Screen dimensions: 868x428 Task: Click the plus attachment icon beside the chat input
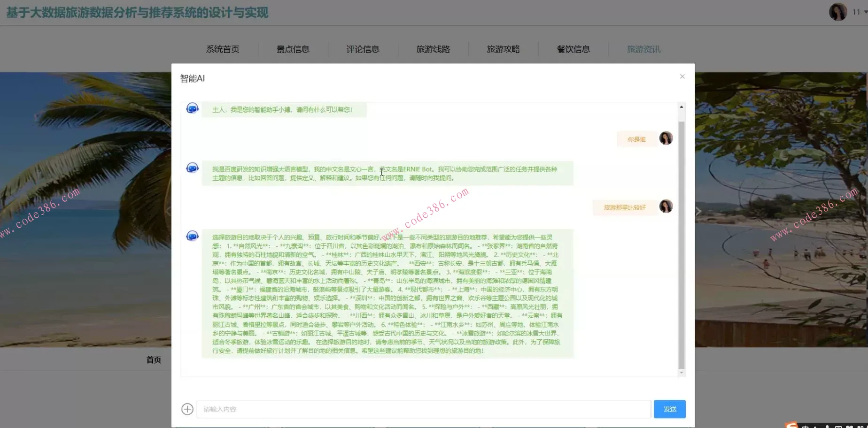(187, 409)
